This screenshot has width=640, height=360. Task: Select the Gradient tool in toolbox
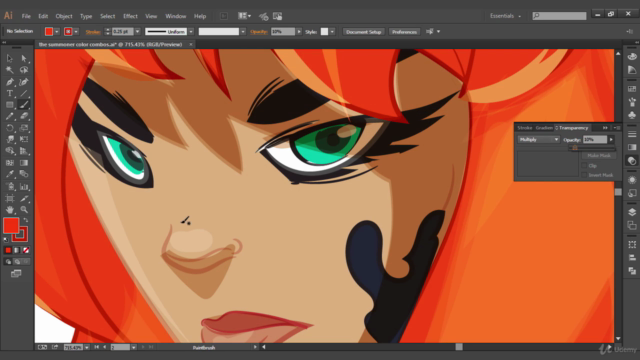pos(24,163)
